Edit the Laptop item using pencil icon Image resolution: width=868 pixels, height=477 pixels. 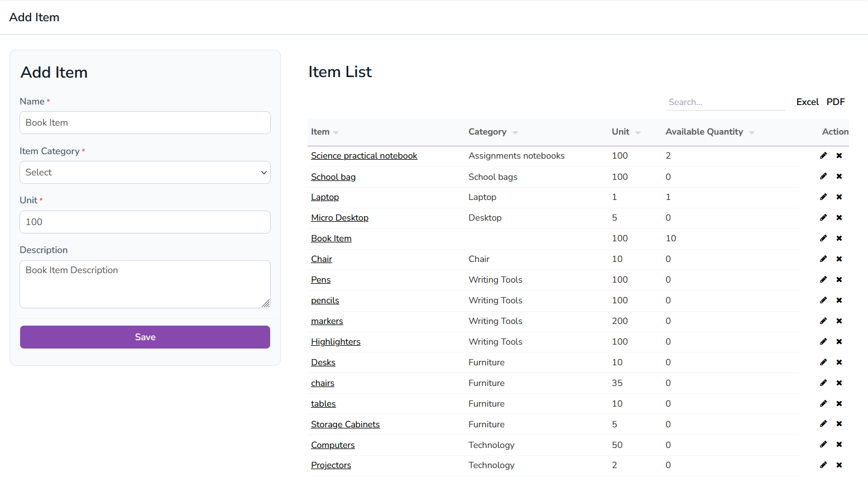coord(823,197)
